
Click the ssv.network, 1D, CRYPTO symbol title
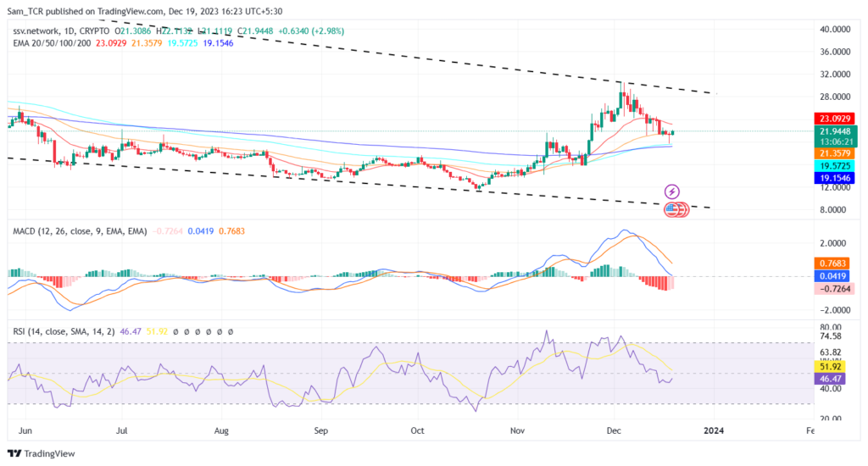pyautogui.click(x=61, y=31)
